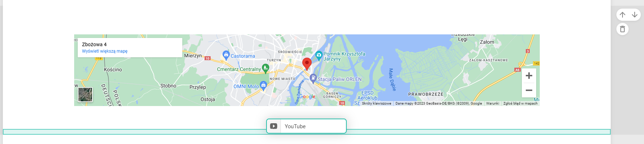Zoom out on the map
Image resolution: width=644 pixels, height=144 pixels.
pyautogui.click(x=529, y=90)
